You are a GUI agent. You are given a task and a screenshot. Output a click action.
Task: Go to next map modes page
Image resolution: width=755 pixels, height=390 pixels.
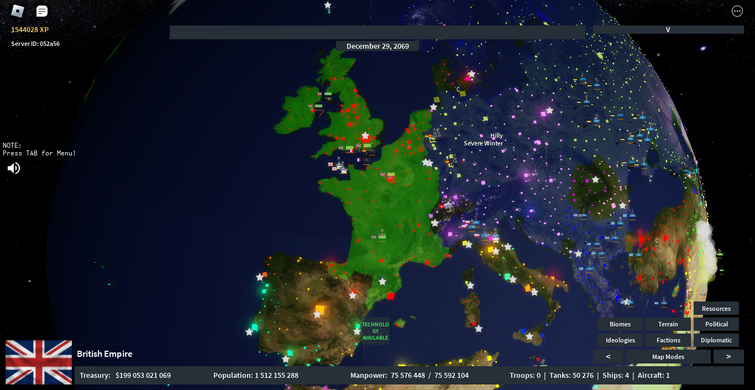tap(728, 357)
